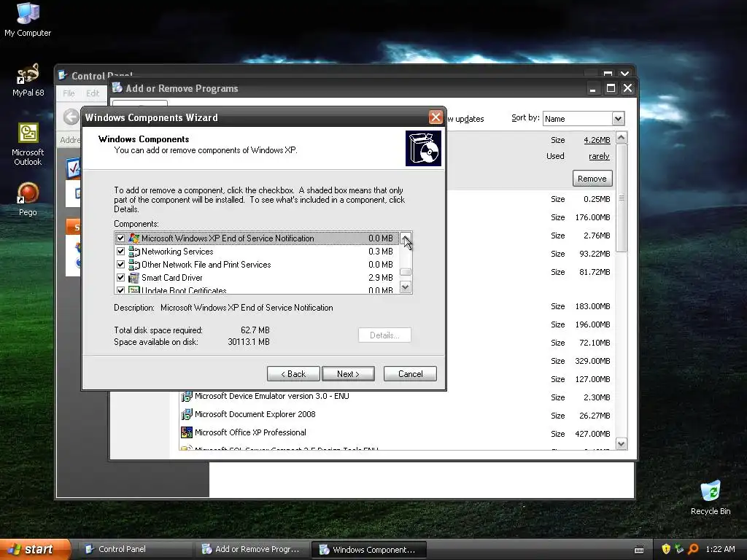Viewport: 747px width, 560px height.
Task: Click the Remove button for selected program
Action: click(x=592, y=179)
